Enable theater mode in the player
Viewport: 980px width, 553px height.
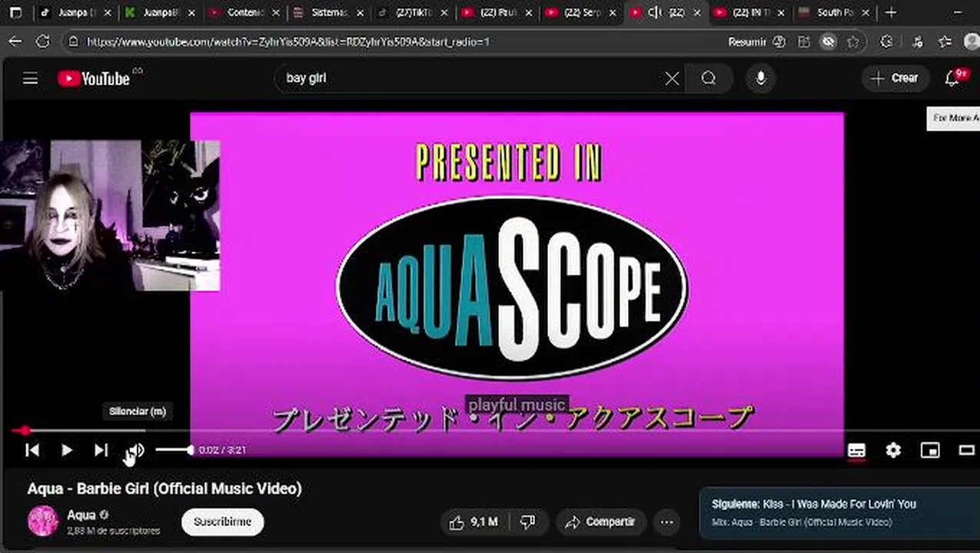pos(967,450)
